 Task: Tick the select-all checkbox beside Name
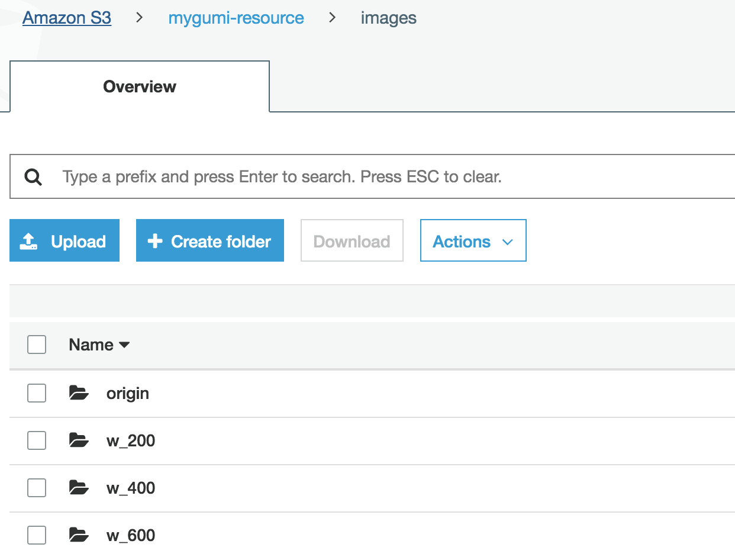[x=37, y=345]
